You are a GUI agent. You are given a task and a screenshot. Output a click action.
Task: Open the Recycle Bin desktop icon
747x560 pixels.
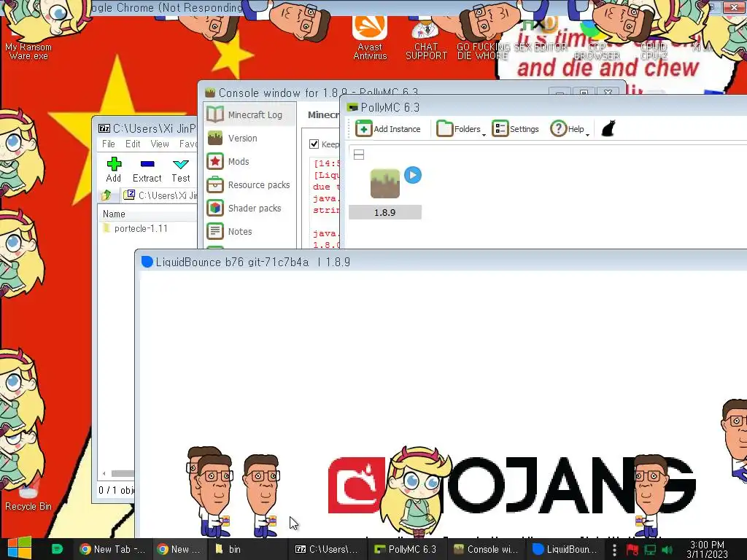click(x=28, y=495)
